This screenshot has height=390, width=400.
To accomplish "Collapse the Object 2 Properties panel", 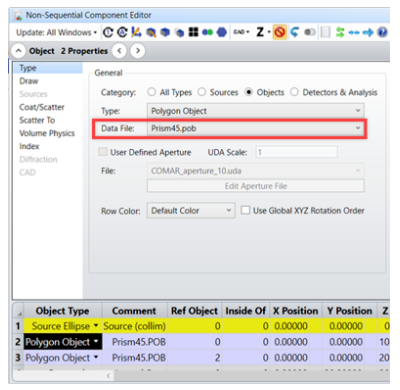I will [19, 51].
